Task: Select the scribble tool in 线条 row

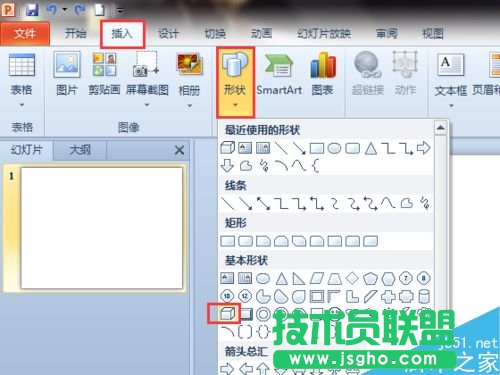Action: tap(425, 203)
